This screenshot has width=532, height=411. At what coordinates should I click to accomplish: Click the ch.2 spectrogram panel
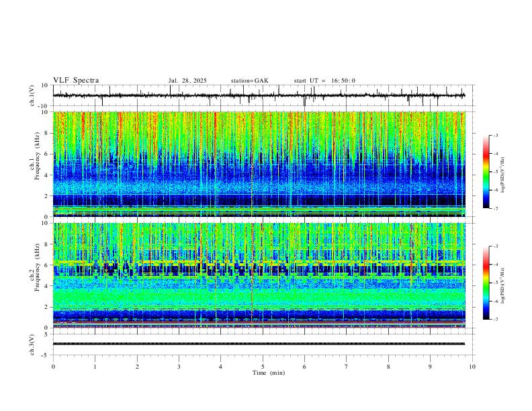(x=259, y=275)
